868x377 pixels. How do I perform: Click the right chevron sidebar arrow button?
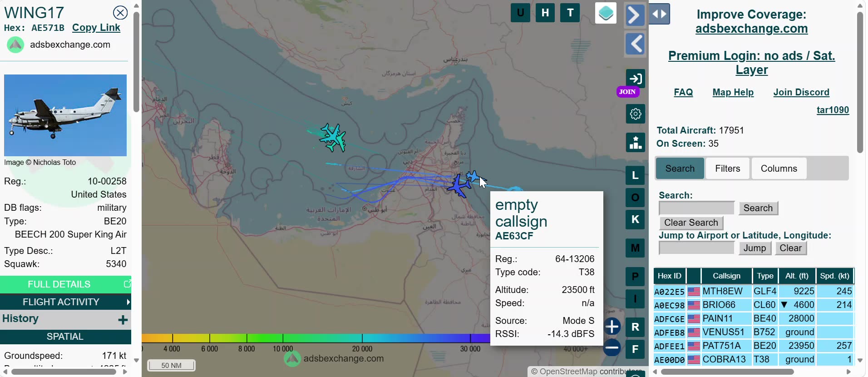pos(635,15)
